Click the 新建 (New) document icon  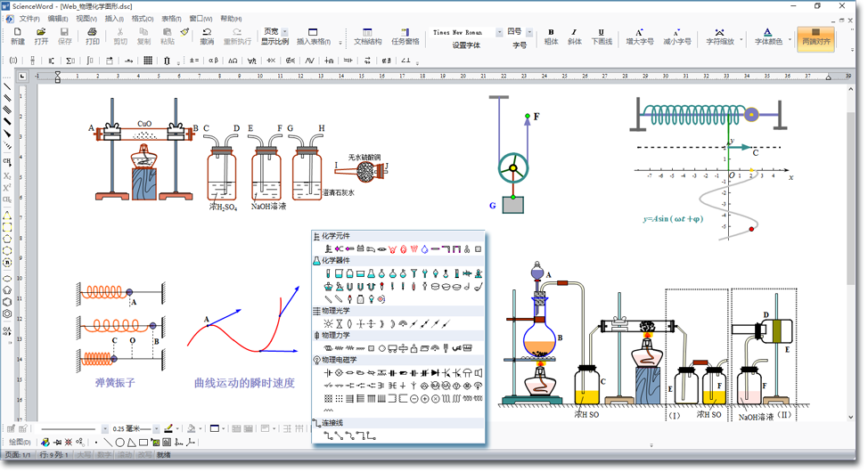(x=18, y=36)
